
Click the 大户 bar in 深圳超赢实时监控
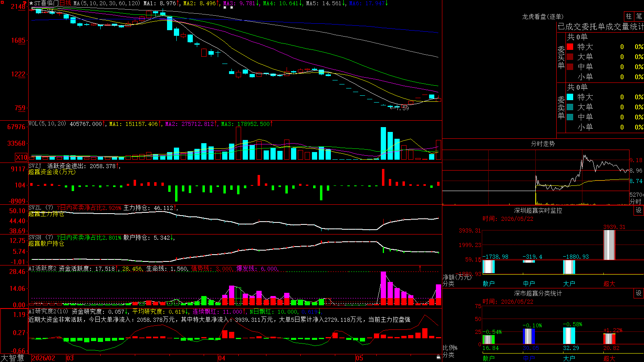pos(569,267)
